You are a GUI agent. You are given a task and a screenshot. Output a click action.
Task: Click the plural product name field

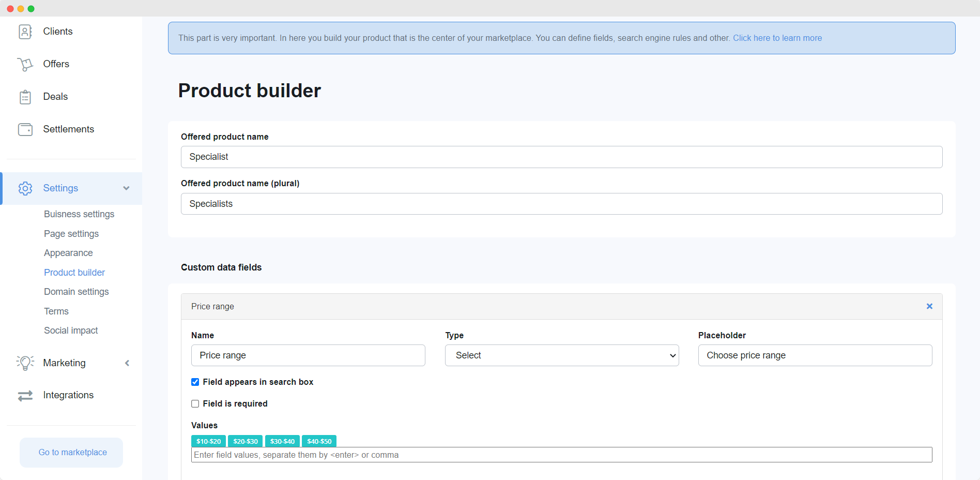(x=562, y=204)
